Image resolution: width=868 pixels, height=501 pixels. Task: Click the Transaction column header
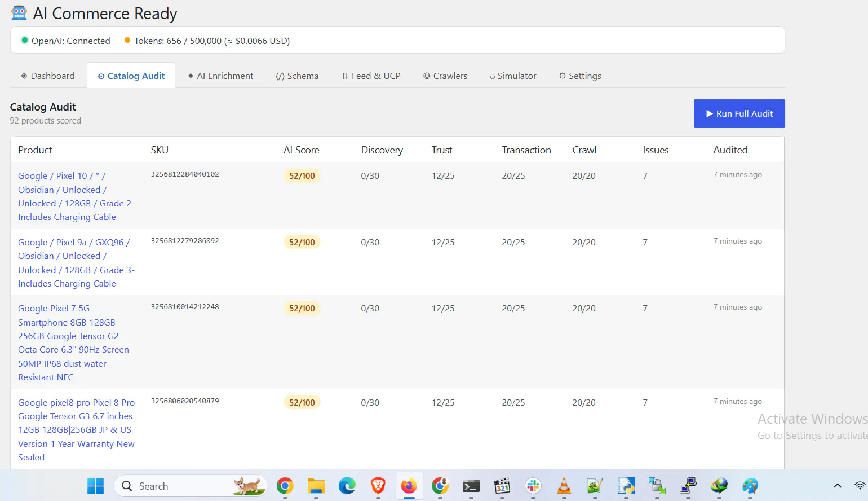point(526,150)
